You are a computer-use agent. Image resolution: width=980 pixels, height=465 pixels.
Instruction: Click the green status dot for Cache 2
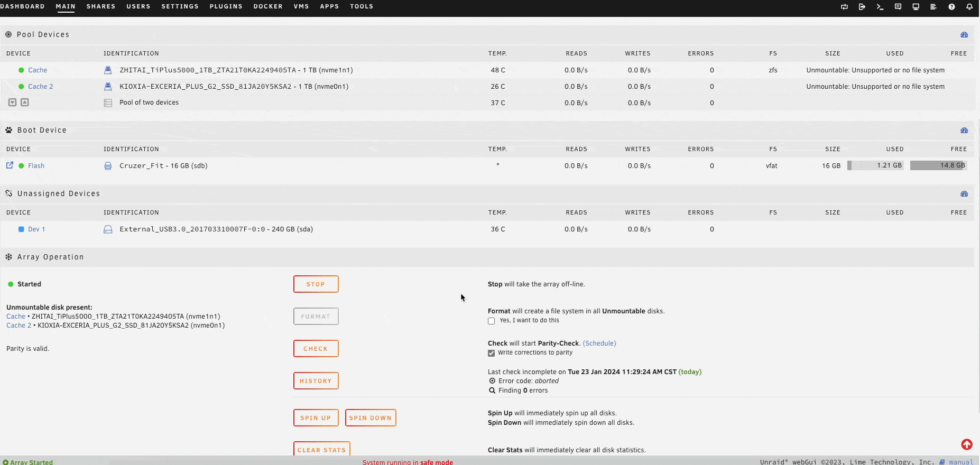point(21,87)
